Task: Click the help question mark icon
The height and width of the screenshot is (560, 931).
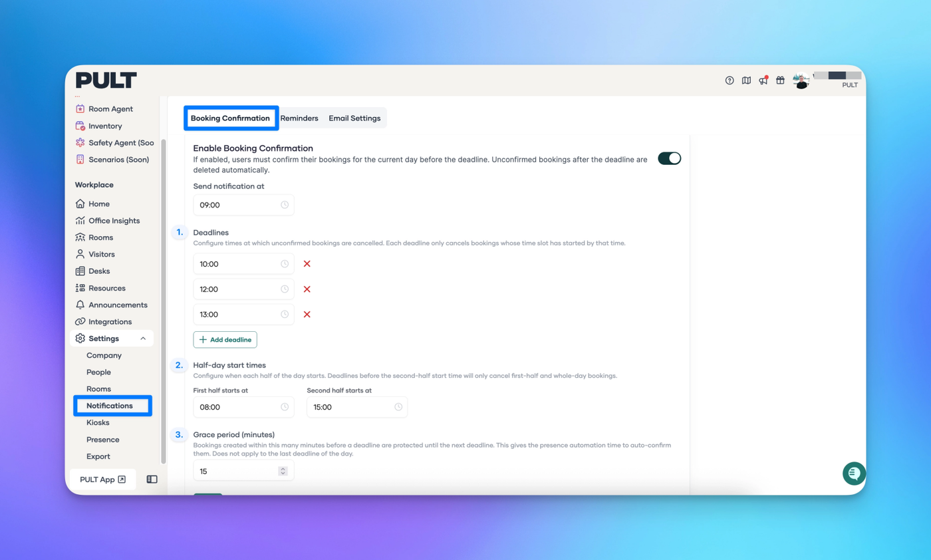Action: (x=730, y=80)
